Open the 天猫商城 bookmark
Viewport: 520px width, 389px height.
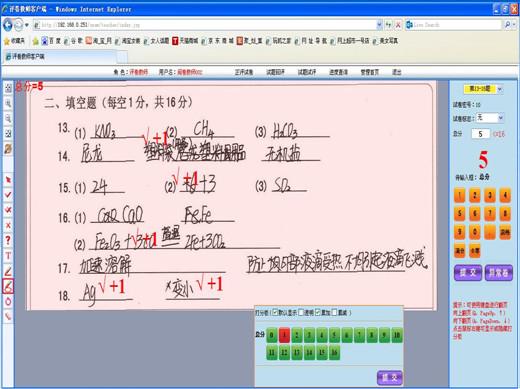pos(185,41)
